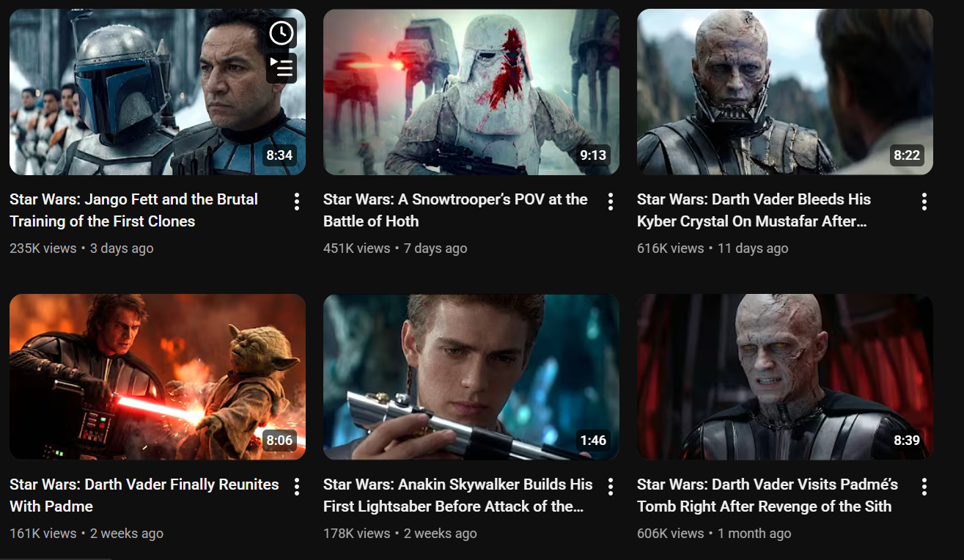This screenshot has width=964, height=560.
Task: Click Watch later clock icon on Jango Fett thumbnail
Action: tap(282, 33)
